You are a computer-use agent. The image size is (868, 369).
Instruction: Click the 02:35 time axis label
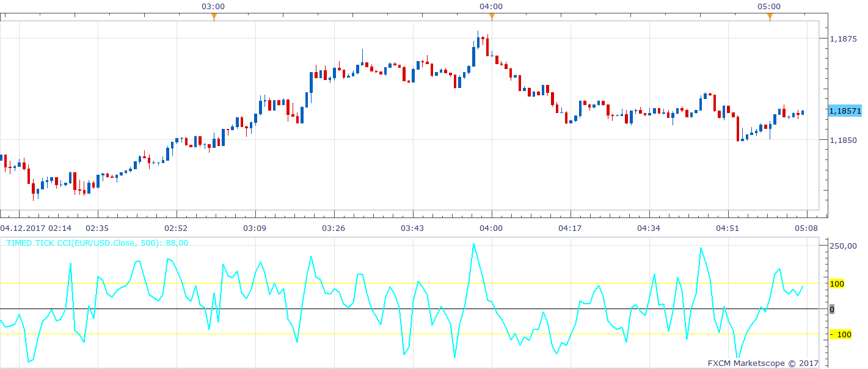[x=97, y=228]
